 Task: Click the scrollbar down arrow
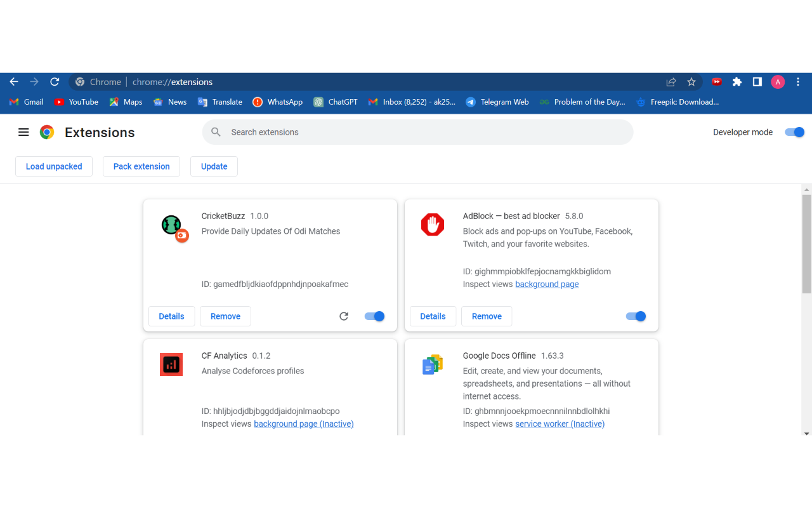807,433
